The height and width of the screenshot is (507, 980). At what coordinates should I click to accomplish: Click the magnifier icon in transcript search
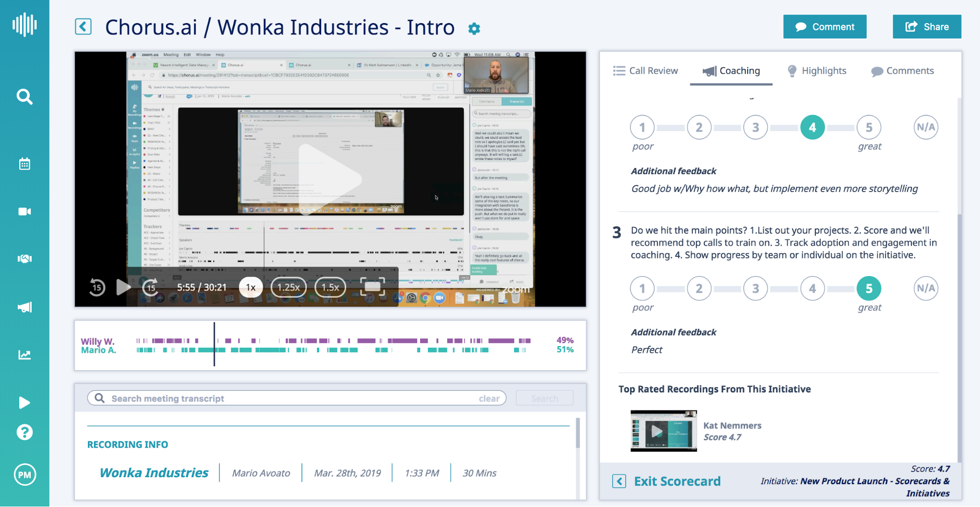click(x=100, y=398)
